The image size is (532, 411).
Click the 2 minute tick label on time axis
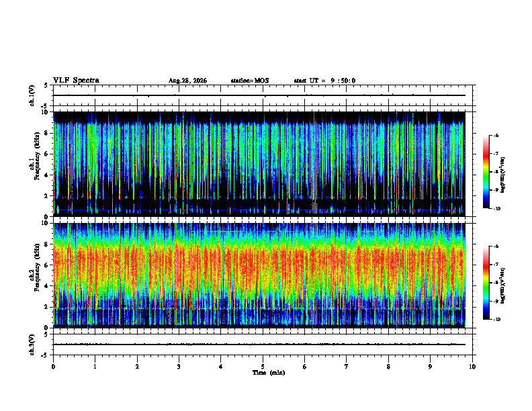137,367
